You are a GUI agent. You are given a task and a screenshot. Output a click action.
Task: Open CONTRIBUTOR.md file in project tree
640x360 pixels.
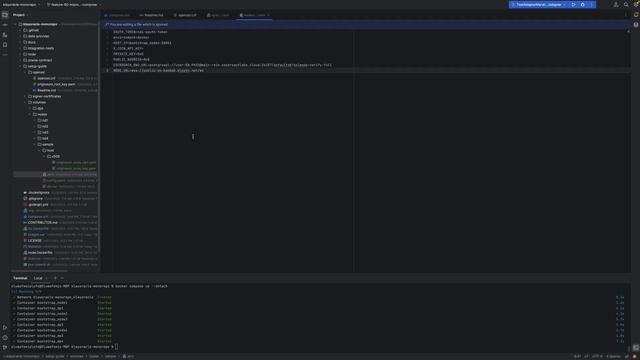coord(42,222)
